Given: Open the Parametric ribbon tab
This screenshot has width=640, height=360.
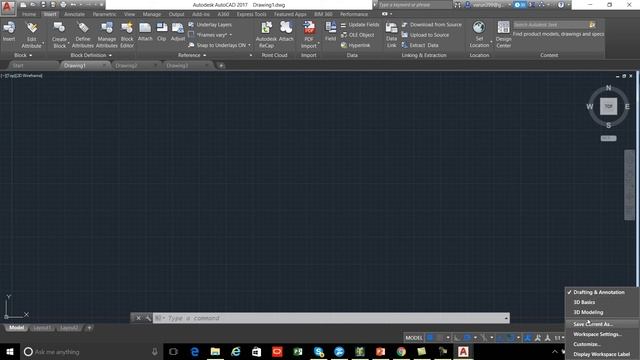Looking at the screenshot, I should coord(104,14).
